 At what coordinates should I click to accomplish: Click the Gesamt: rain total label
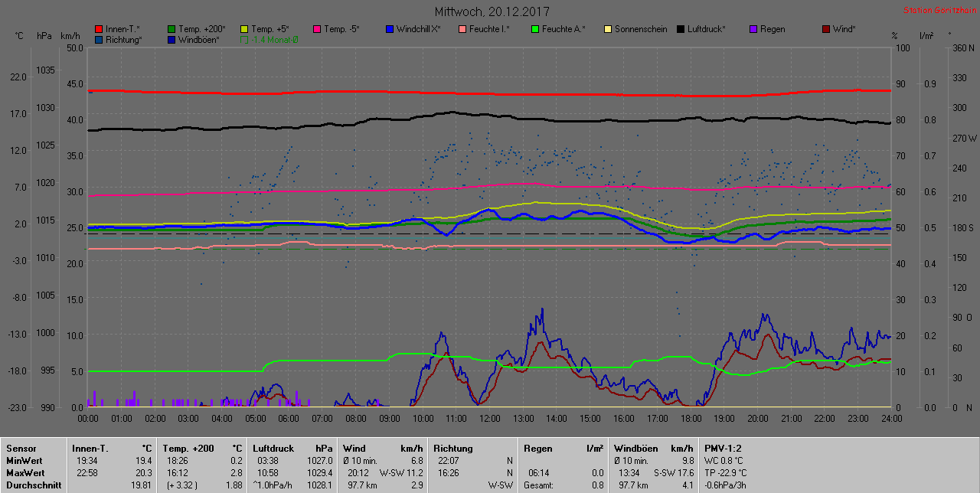(539, 485)
